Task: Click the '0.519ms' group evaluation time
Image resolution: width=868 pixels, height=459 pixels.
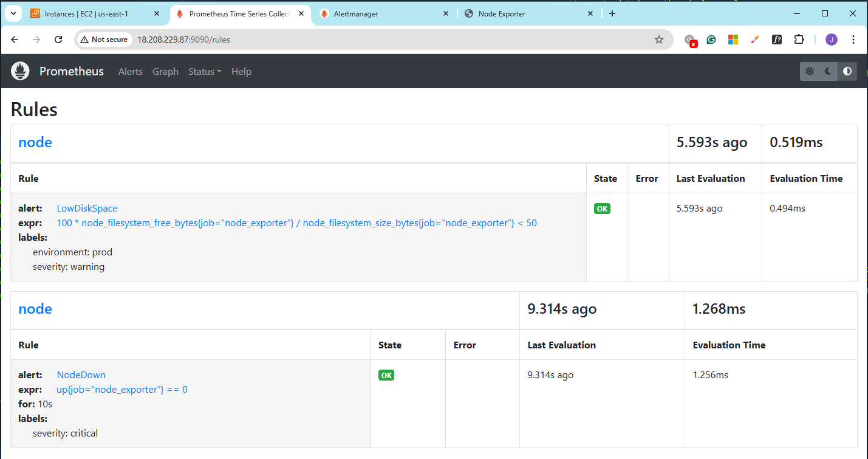Action: (796, 142)
